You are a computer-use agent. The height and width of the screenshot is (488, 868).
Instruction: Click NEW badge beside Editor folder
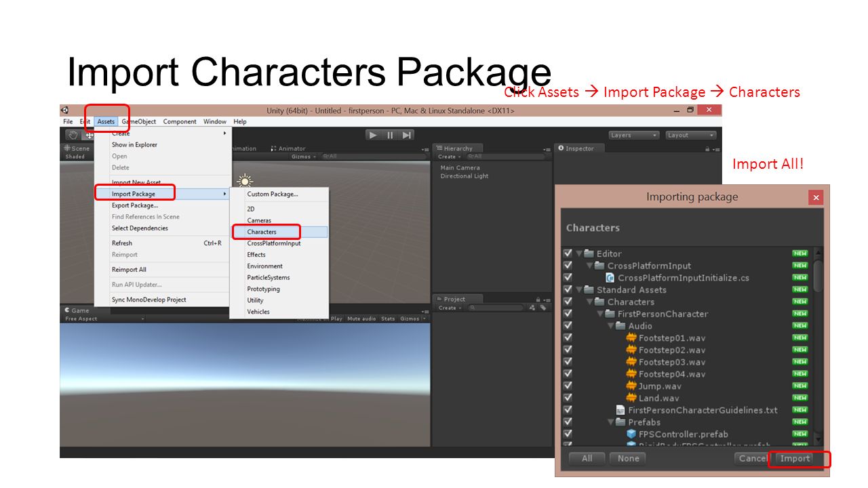pyautogui.click(x=800, y=253)
